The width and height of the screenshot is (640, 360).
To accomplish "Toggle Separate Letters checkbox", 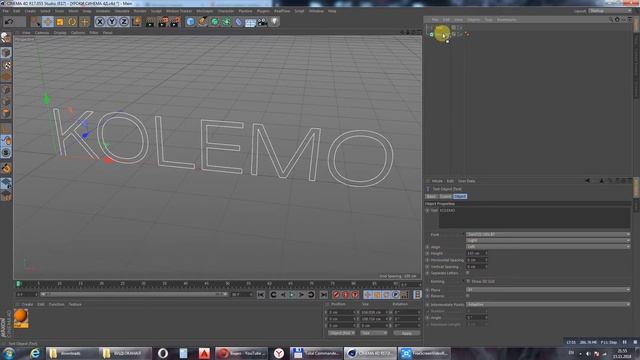I will coord(468,273).
